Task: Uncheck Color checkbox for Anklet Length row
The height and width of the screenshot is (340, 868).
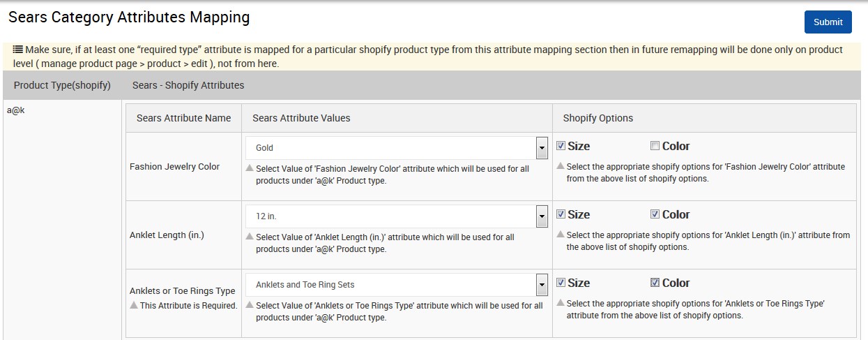Action: coord(655,214)
